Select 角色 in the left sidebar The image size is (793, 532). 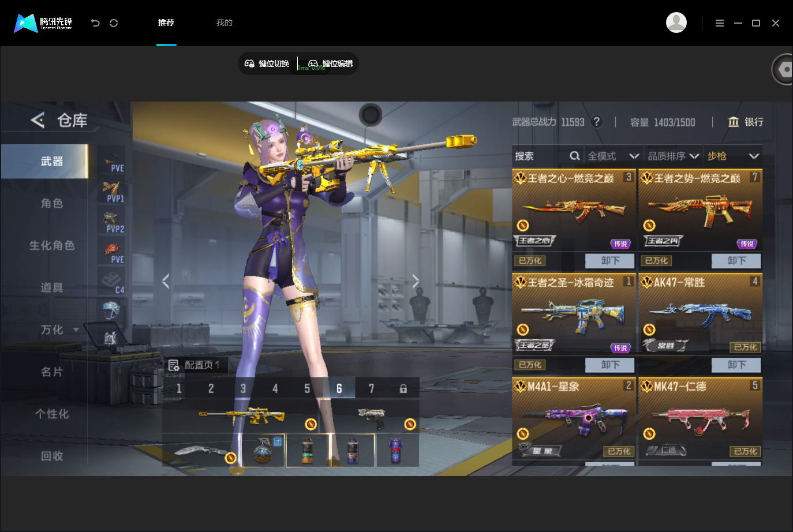(x=52, y=203)
